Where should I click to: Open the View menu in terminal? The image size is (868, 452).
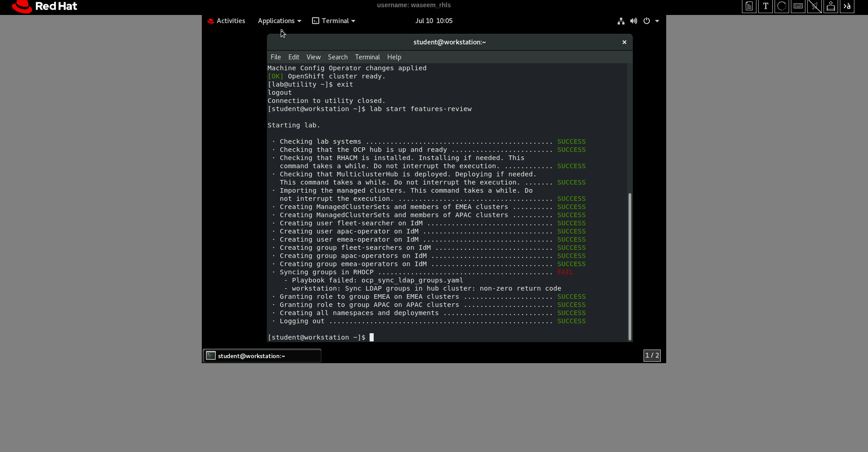(313, 57)
